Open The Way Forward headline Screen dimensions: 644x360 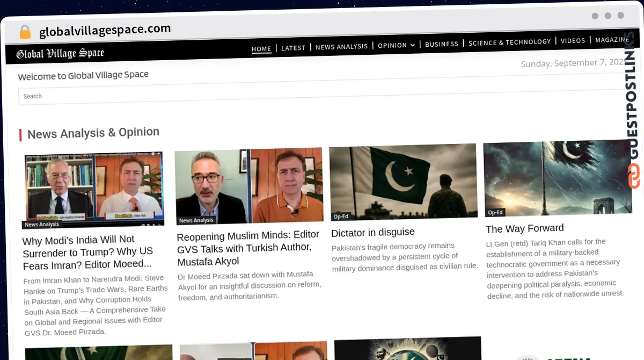(x=525, y=228)
